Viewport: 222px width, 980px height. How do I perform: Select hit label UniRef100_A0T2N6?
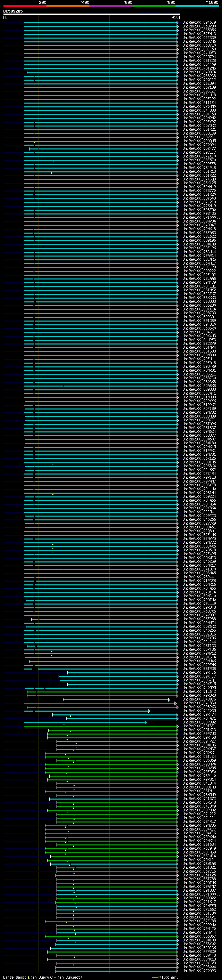pyautogui.click(x=199, y=68)
